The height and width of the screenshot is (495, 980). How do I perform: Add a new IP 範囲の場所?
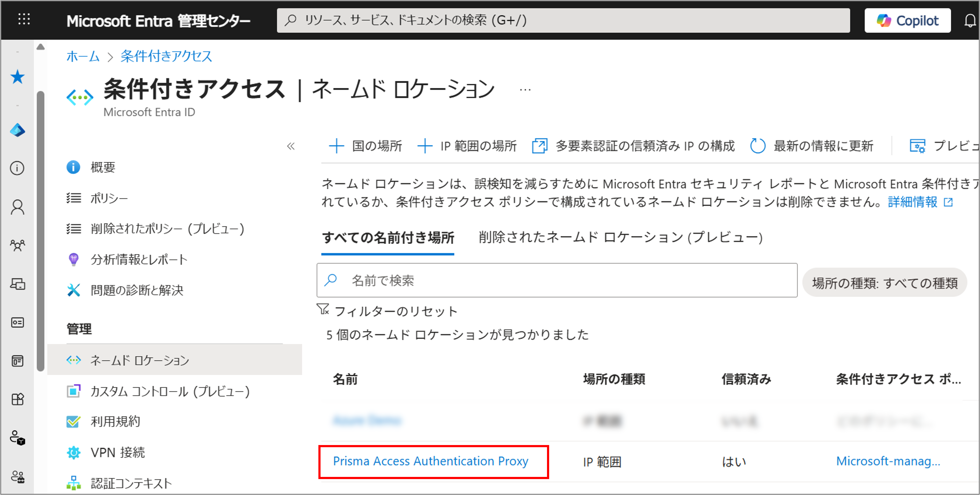coord(467,146)
